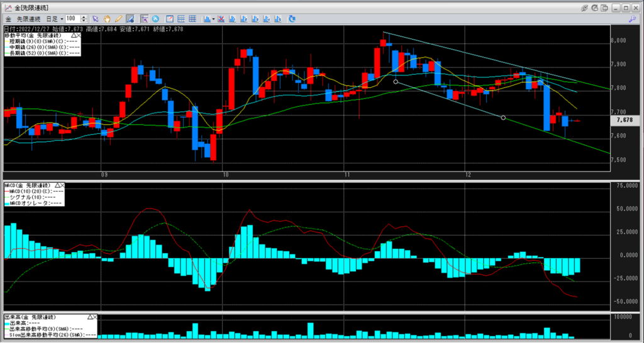644x343 pixels.
Task: Click the trendline circle handle below November peak
Action: click(396, 82)
